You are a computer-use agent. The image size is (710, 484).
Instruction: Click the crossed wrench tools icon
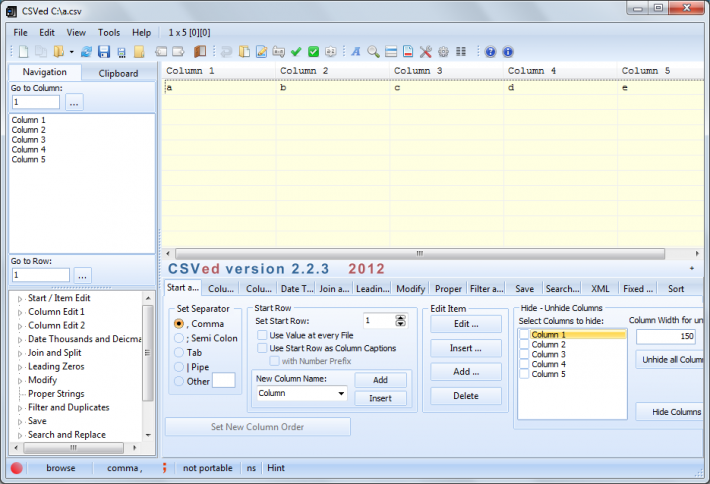click(x=426, y=52)
